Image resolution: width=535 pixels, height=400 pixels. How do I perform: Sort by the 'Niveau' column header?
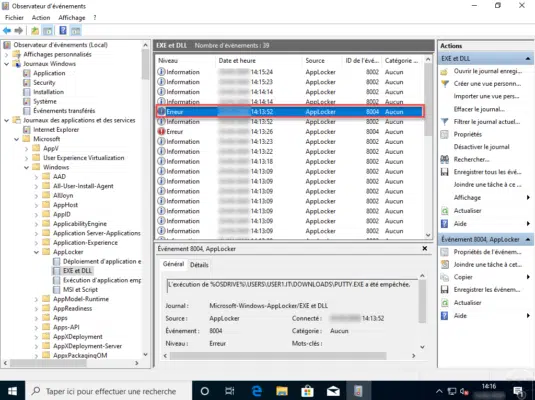186,60
